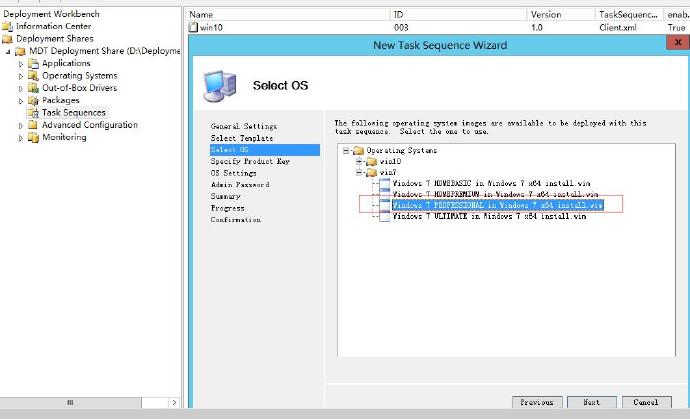Image resolution: width=690 pixels, height=419 pixels.
Task: Click the left pane horizontal scrollbar thumb
Action: click(x=70, y=402)
